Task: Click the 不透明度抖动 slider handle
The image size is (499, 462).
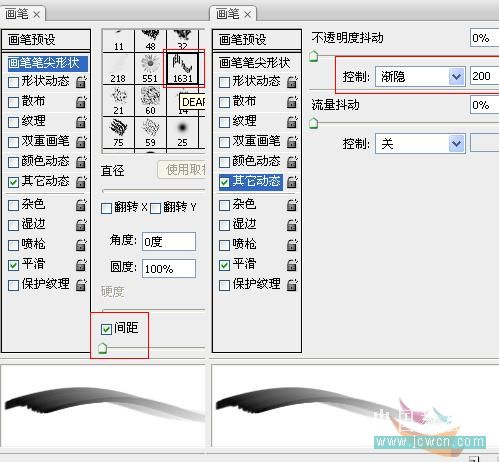Action: tap(313, 56)
